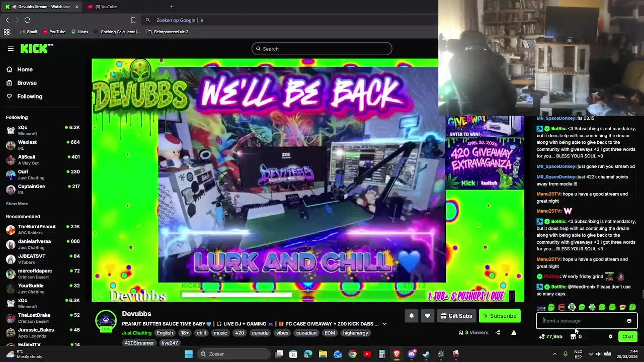Open the YouTube app in the taskbar
This screenshot has width=644, height=362.
point(367,354)
